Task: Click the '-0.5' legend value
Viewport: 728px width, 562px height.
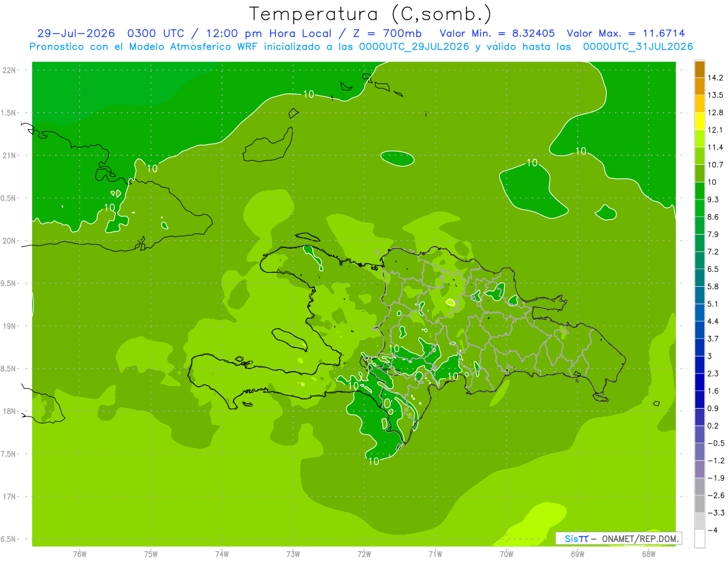Action: pyautogui.click(x=715, y=443)
